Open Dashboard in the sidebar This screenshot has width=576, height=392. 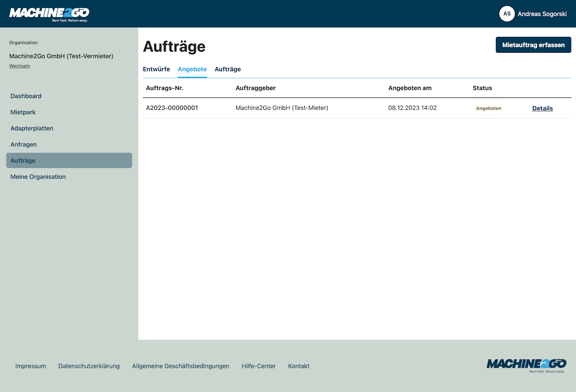click(x=26, y=96)
